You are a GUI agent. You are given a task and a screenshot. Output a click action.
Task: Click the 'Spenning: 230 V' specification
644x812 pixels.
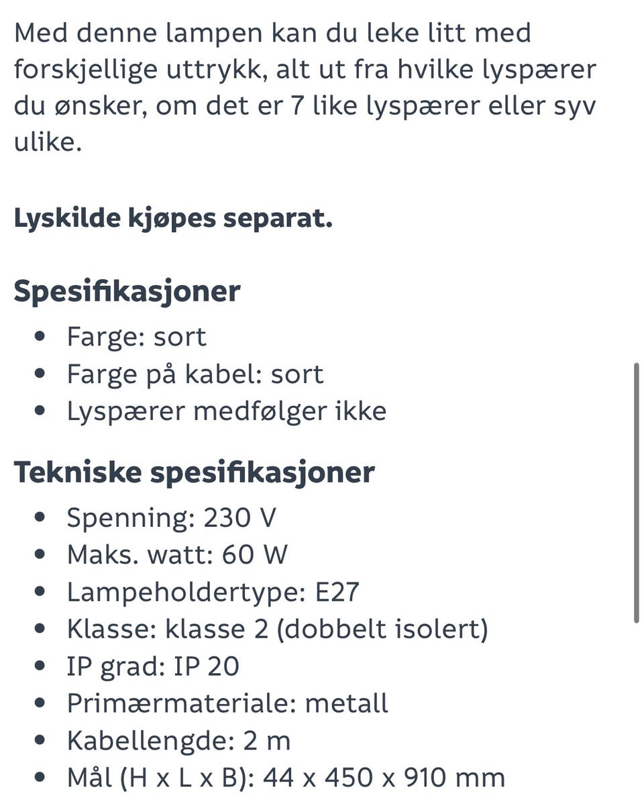pos(171,518)
